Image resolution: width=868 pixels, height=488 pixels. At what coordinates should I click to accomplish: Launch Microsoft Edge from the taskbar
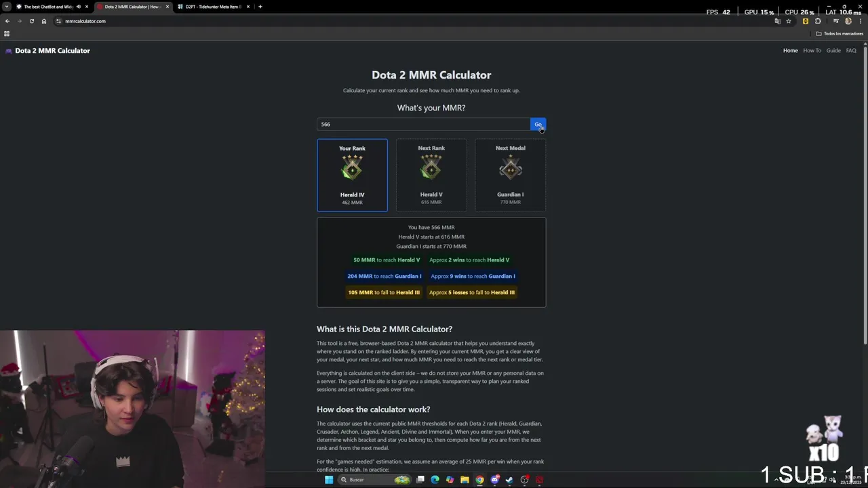coord(435,480)
